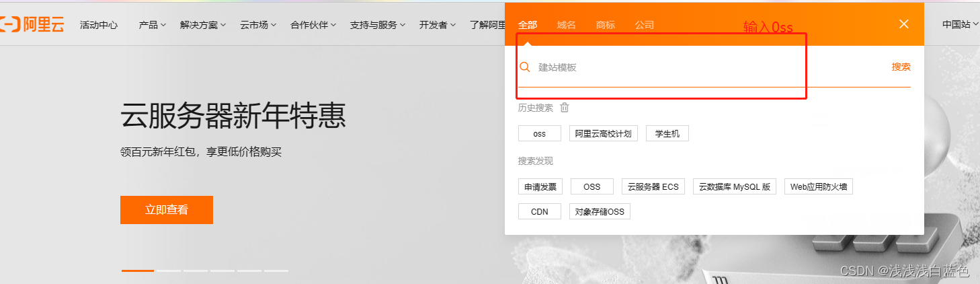Close the search panel

(904, 24)
